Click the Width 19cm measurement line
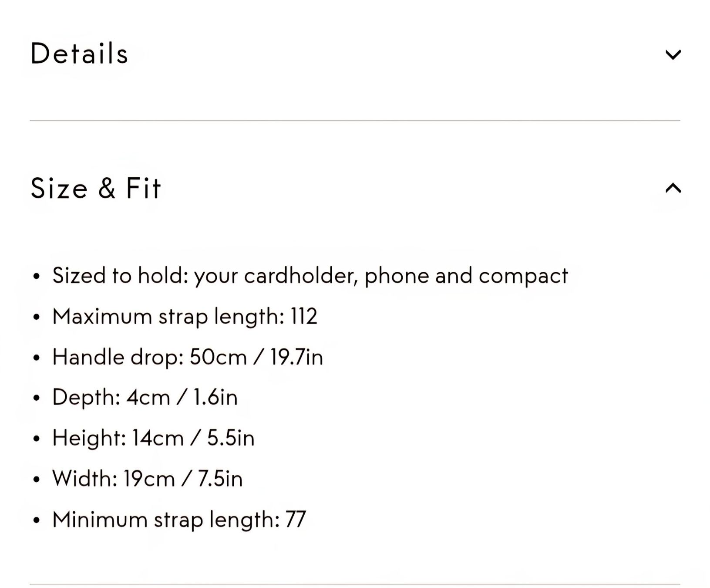The height and width of the screenshot is (588, 710). [x=148, y=479]
